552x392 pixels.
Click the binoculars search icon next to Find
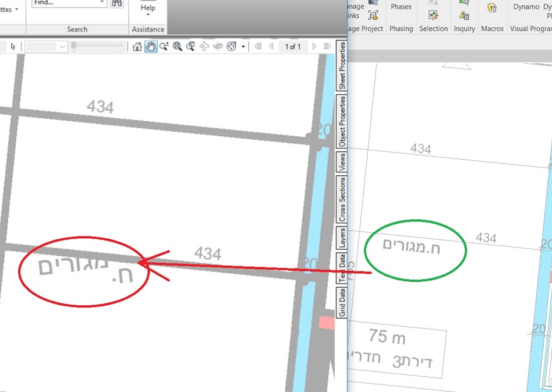[x=116, y=4]
